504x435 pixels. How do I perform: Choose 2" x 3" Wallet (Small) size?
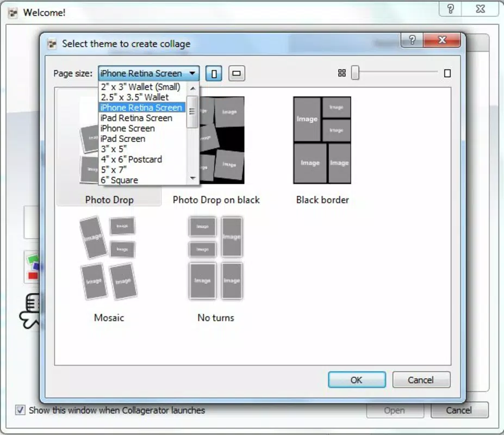142,87
